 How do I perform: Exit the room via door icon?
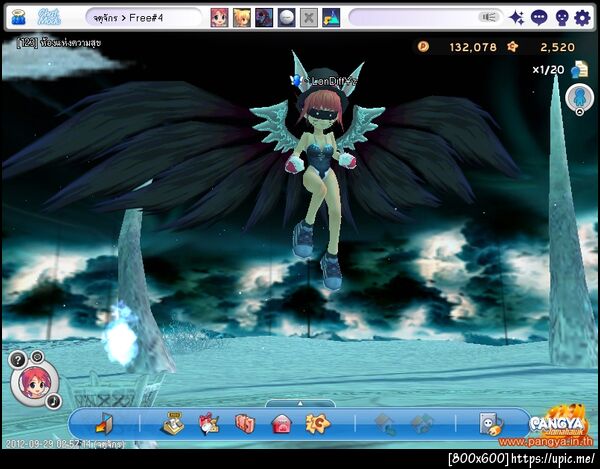(x=104, y=424)
